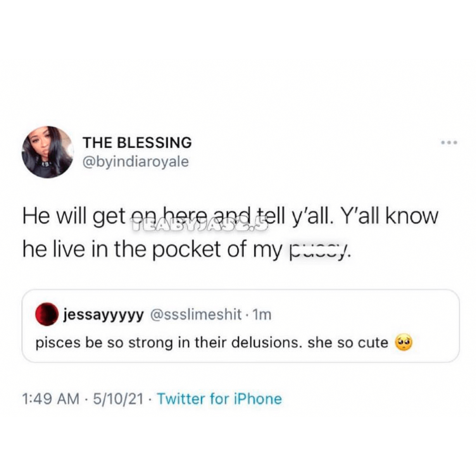Viewport: 476px width, 476px height.
Task: Open the quoted tweet card
Action: pyautogui.click(x=240, y=326)
